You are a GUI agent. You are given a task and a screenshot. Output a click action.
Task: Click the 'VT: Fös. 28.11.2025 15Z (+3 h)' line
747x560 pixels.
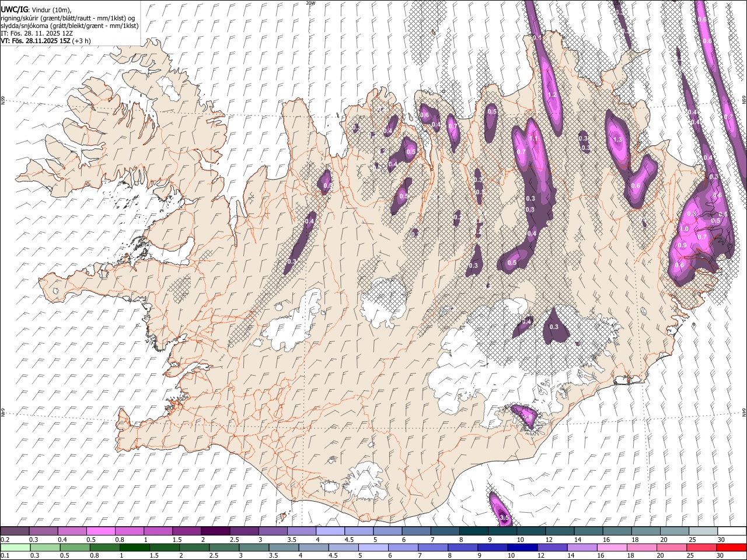point(46,41)
